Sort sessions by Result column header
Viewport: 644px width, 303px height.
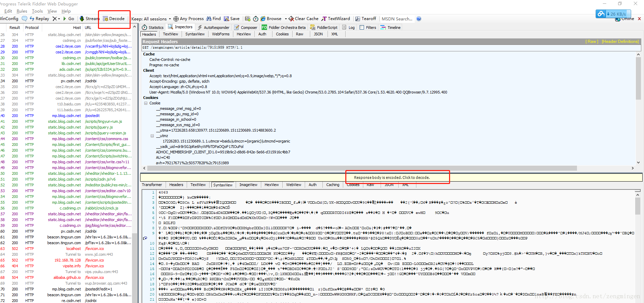pos(15,28)
